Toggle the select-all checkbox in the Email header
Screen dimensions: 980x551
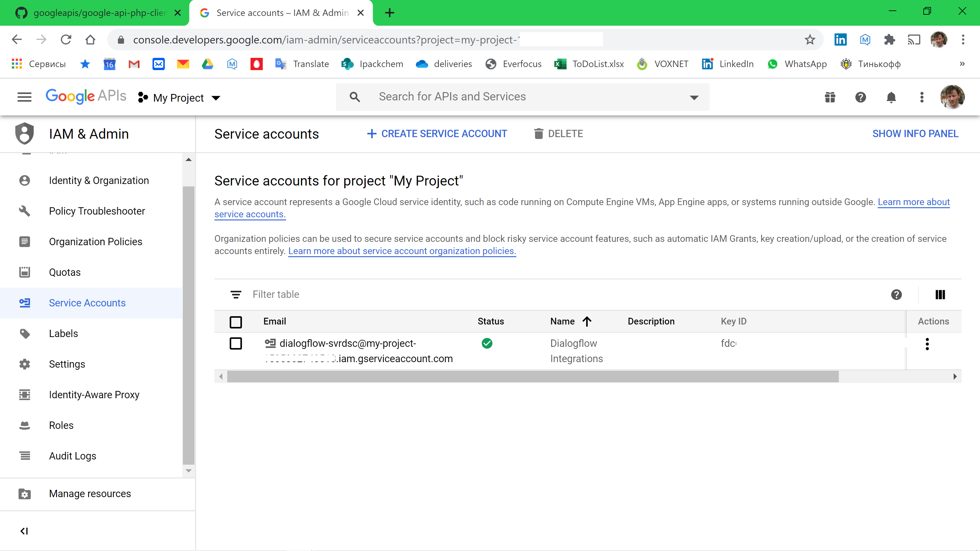coord(236,321)
